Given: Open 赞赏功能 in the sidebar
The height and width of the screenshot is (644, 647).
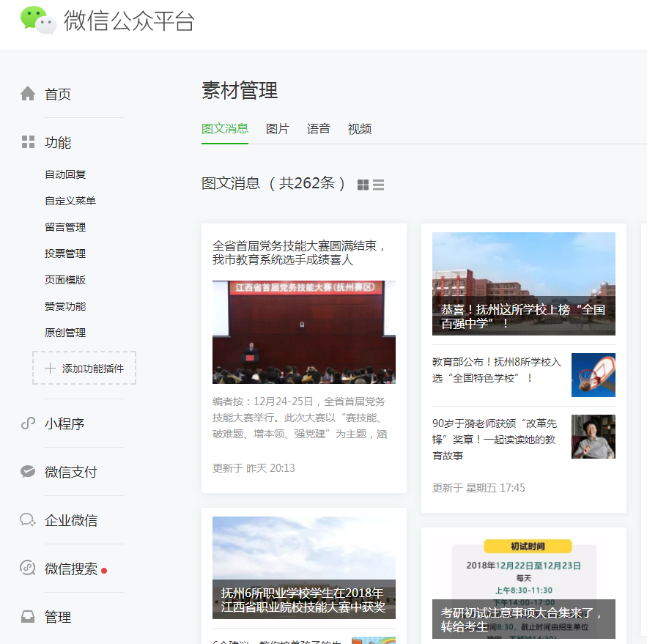Looking at the screenshot, I should pos(65,306).
